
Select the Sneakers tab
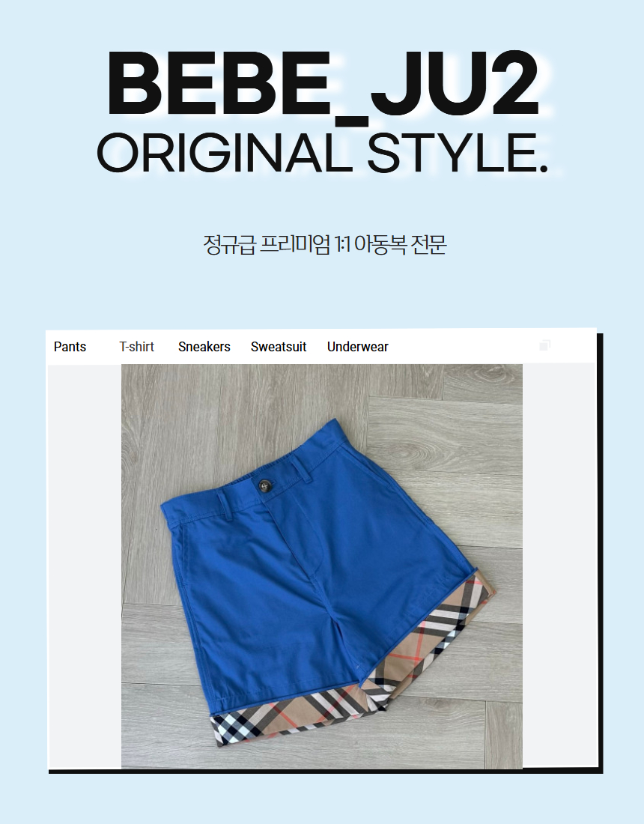(204, 347)
